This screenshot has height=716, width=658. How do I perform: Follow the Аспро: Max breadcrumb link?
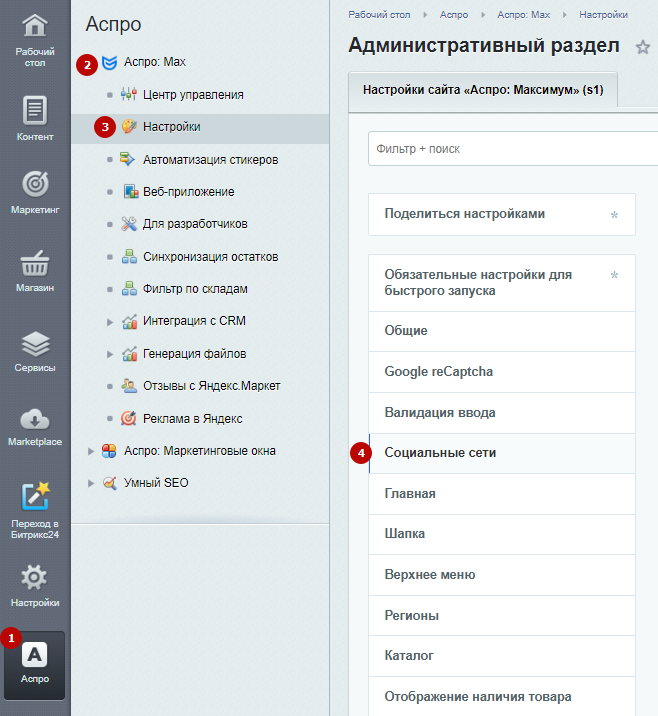[523, 15]
